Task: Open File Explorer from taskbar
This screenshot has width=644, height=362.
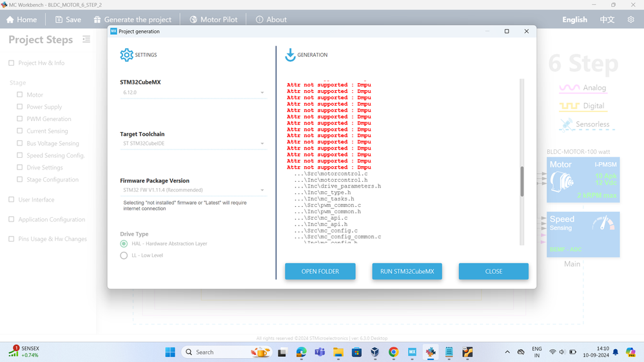Action: click(x=338, y=352)
